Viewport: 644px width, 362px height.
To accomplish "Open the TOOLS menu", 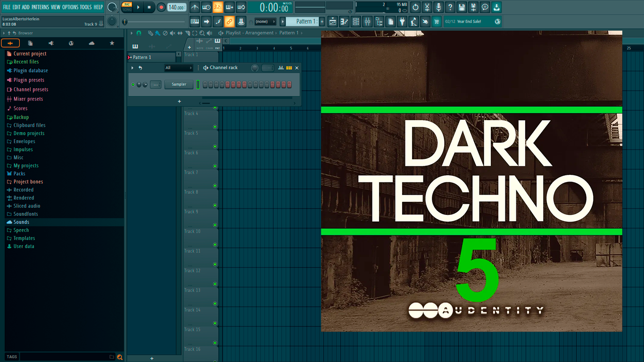I will click(x=86, y=7).
